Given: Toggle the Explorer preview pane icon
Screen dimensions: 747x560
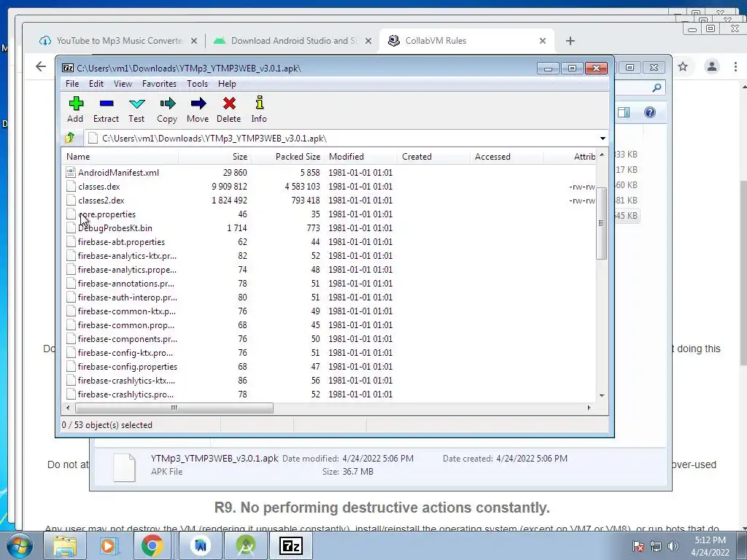Looking at the screenshot, I should 624,112.
